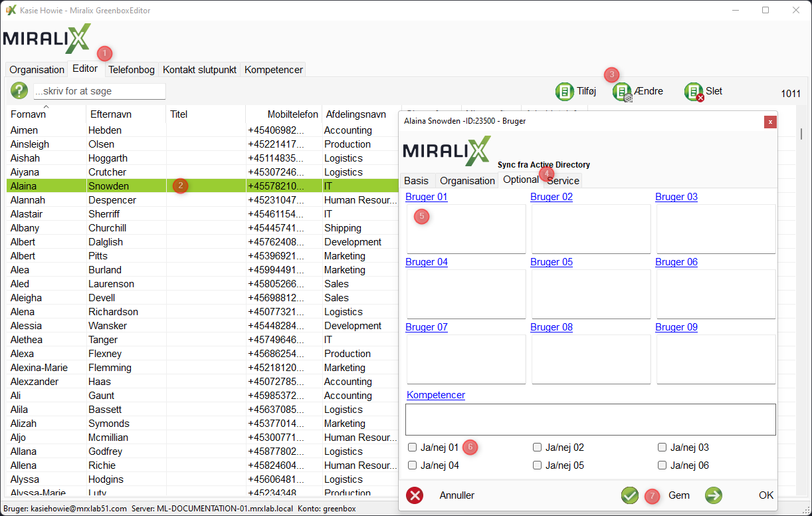
Task: Click the Bruger 05 link
Action: click(551, 262)
